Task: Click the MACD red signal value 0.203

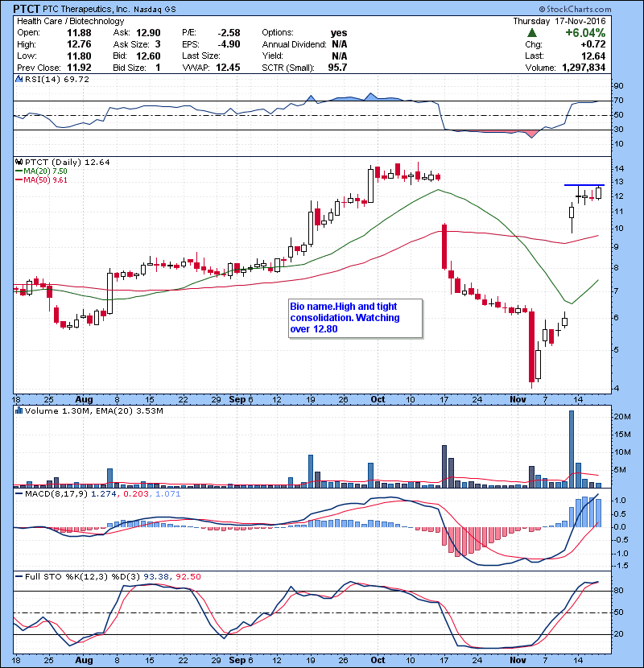Action: click(x=136, y=494)
